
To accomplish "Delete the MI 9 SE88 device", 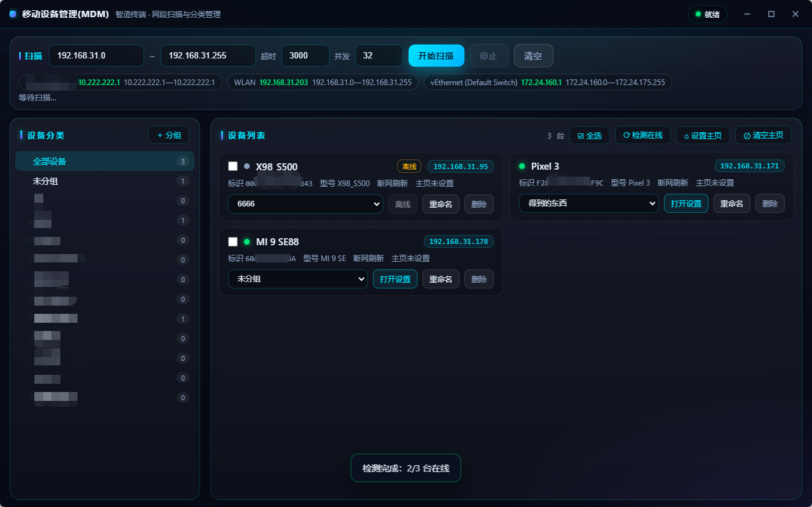I will (479, 279).
